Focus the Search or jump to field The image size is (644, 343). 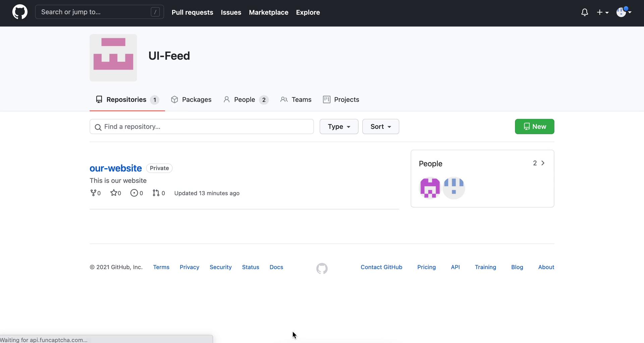click(x=100, y=12)
